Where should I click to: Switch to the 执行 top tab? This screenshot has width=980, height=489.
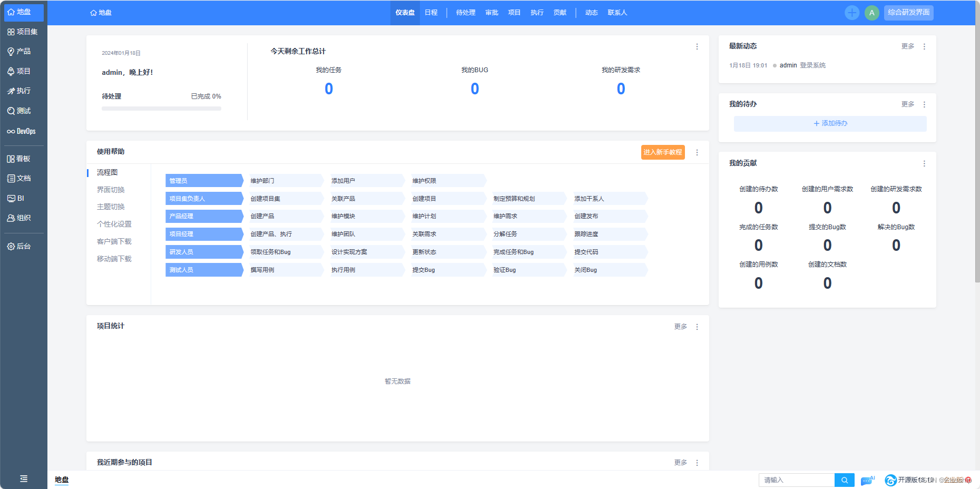point(537,13)
